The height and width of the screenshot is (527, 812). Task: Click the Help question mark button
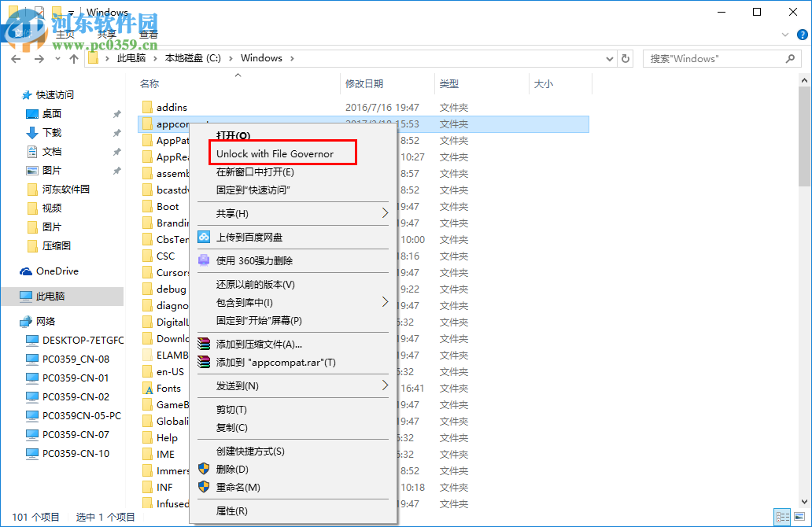point(801,34)
